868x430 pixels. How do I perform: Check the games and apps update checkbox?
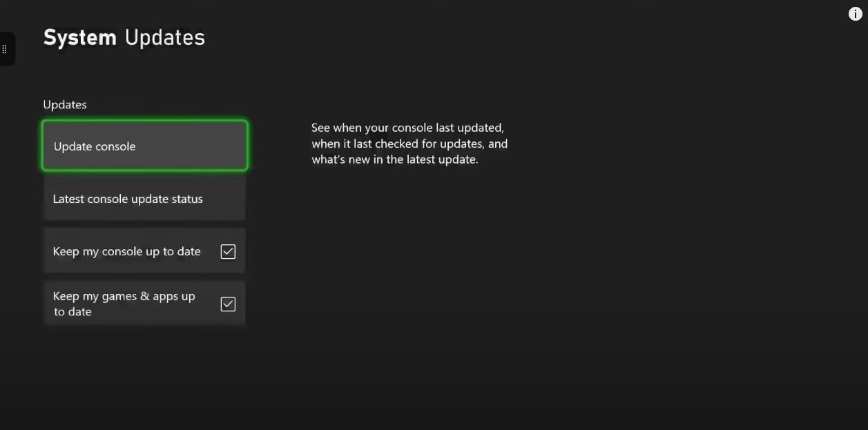pos(228,304)
